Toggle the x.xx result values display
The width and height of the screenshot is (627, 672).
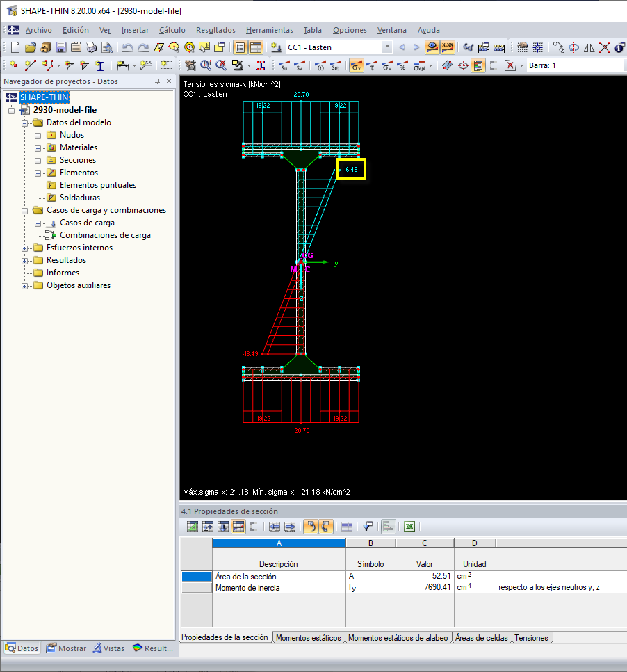click(x=447, y=47)
